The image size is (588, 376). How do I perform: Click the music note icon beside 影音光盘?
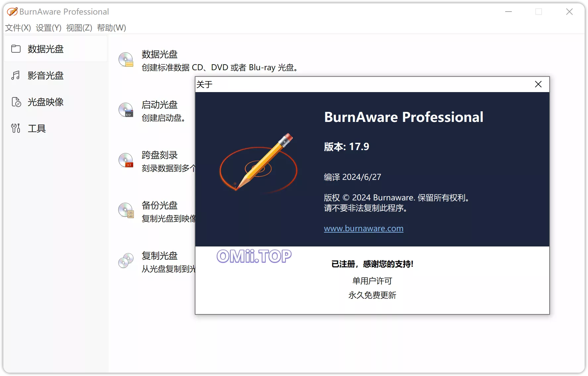tap(16, 76)
